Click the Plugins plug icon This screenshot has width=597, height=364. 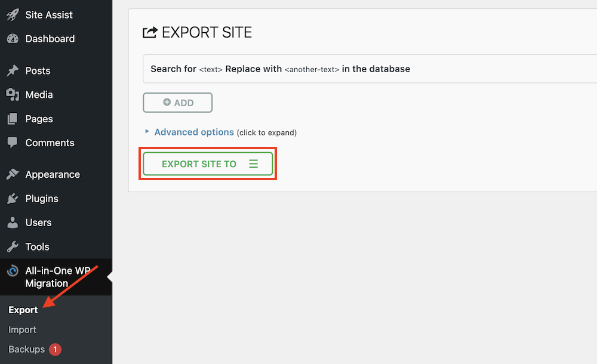point(13,198)
